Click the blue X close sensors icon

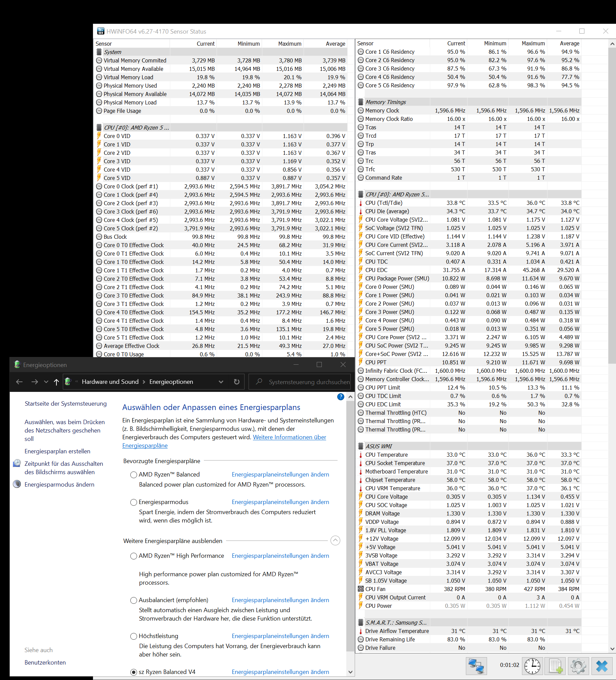602,666
